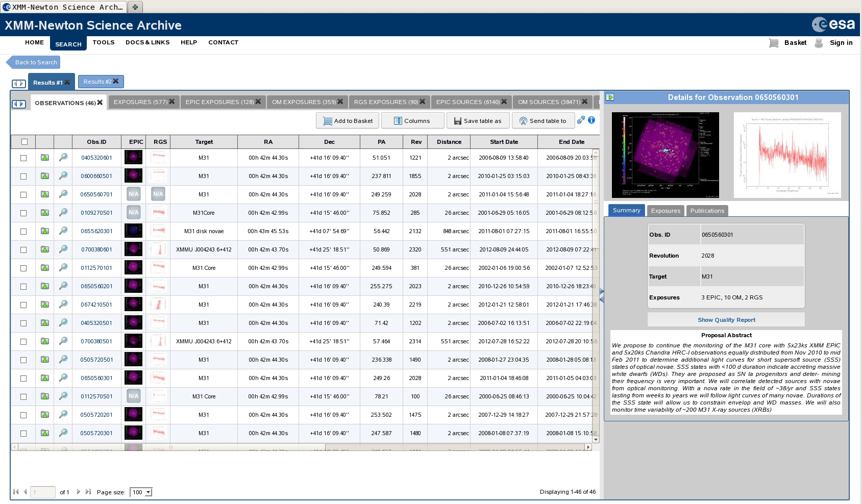Viewport: 862px width, 504px height.
Task: Expand the Save table as options
Action: tap(477, 121)
